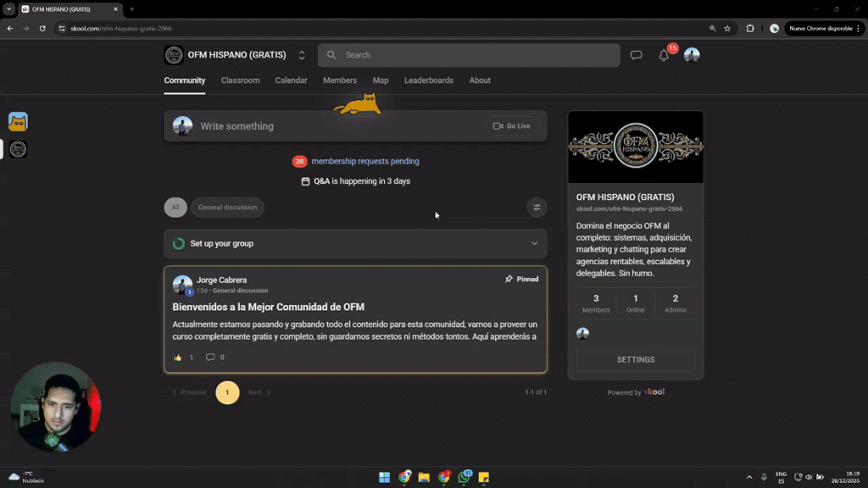This screenshot has height=488, width=868.
Task: Open comments on the pinned post
Action: [210, 357]
